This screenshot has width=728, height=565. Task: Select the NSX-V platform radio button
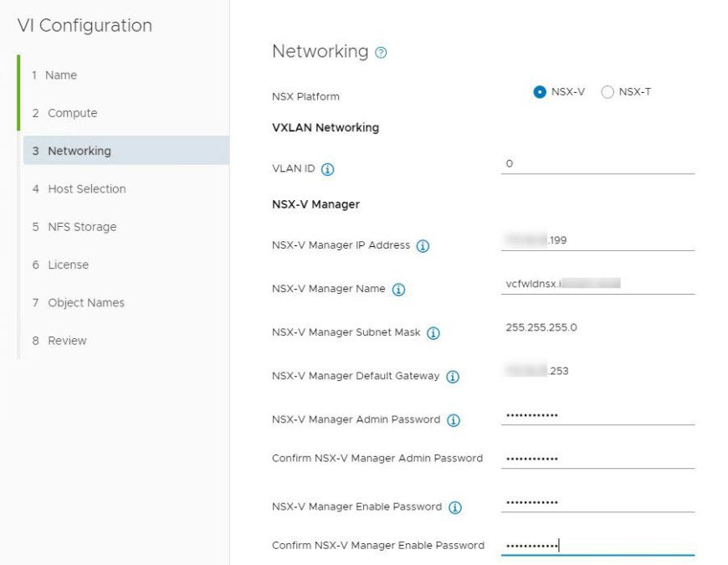pos(540,92)
